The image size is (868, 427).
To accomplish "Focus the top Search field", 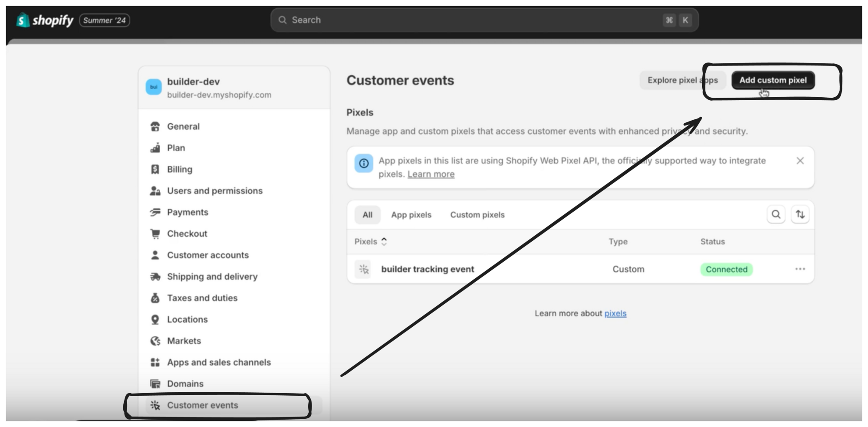I will (x=484, y=20).
